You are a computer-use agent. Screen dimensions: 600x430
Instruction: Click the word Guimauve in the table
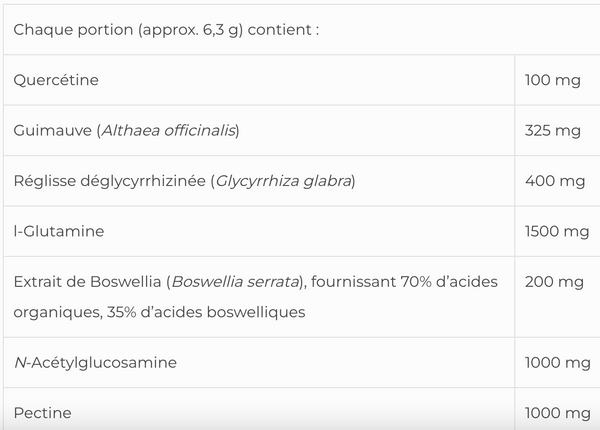click(x=51, y=131)
